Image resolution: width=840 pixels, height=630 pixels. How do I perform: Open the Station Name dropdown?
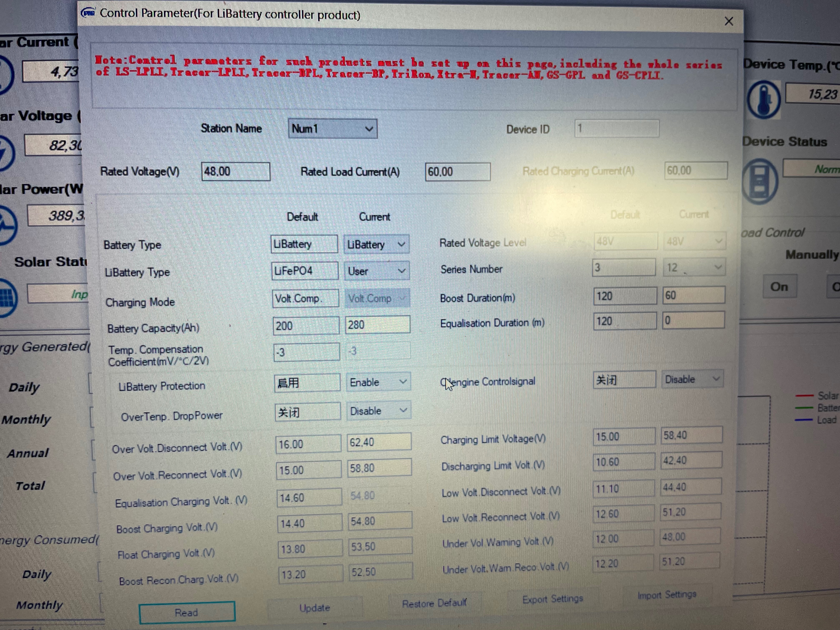[x=369, y=129]
